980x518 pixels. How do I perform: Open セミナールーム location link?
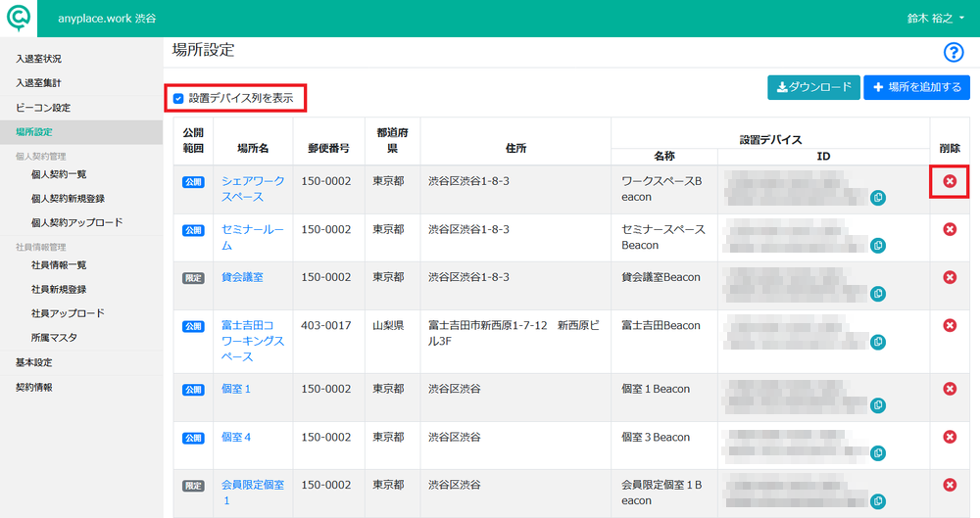click(253, 237)
